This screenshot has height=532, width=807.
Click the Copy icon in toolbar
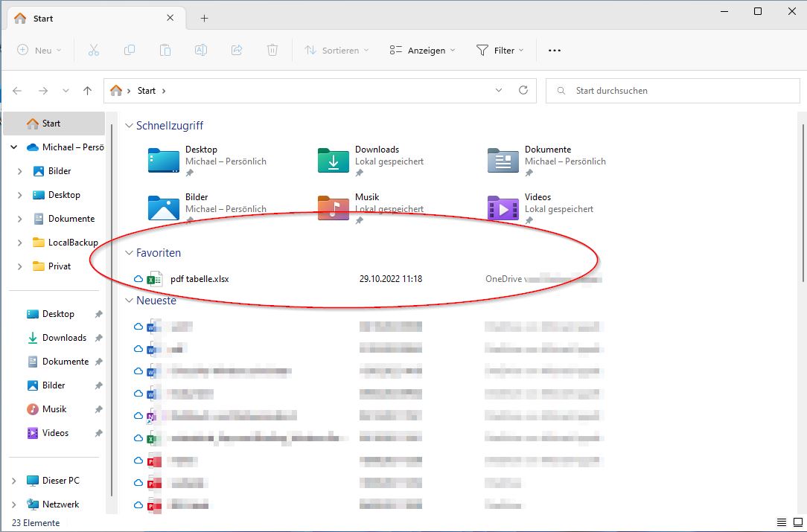point(130,50)
